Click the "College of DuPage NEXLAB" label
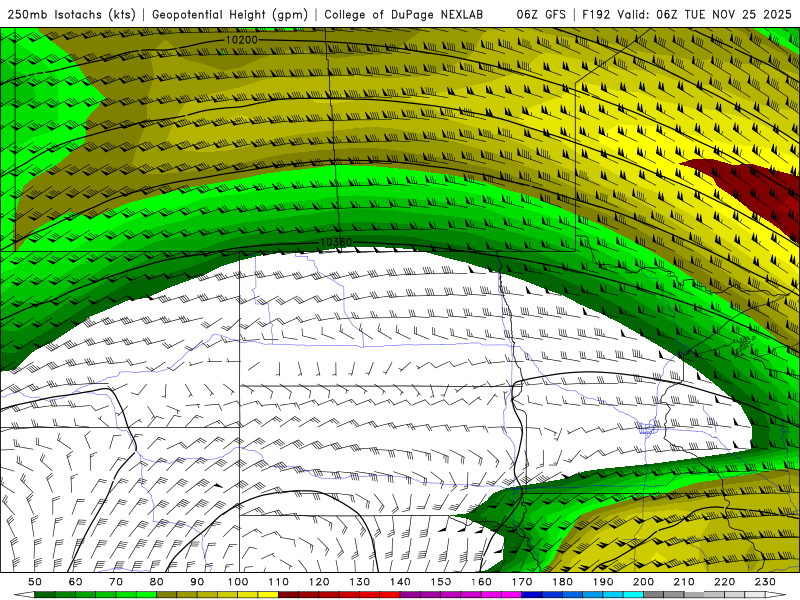This screenshot has height=600, width=800. (404, 15)
